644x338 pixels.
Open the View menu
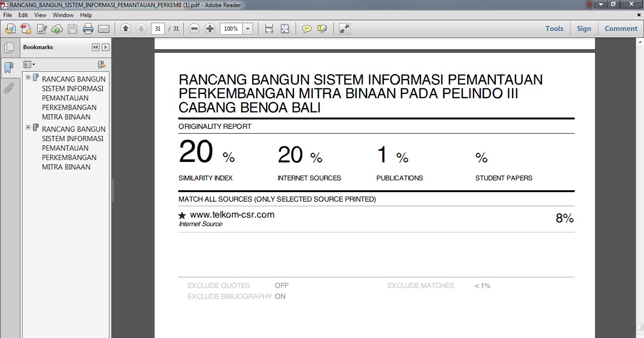pos(40,15)
